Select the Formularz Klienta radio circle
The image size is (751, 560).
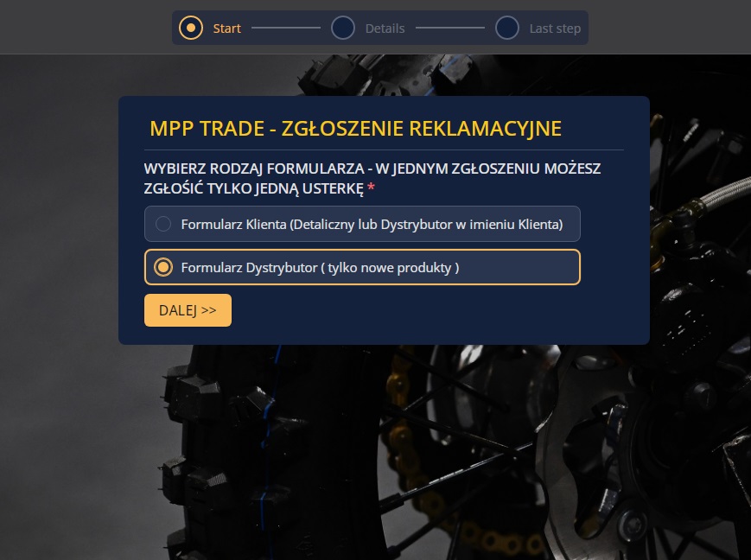[x=162, y=224]
